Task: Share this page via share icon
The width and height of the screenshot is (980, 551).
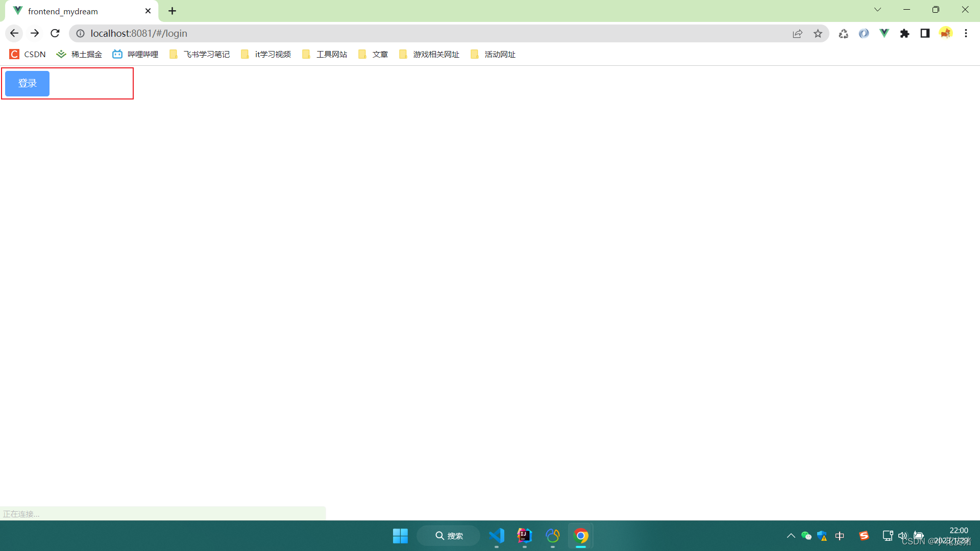Action: point(797,34)
